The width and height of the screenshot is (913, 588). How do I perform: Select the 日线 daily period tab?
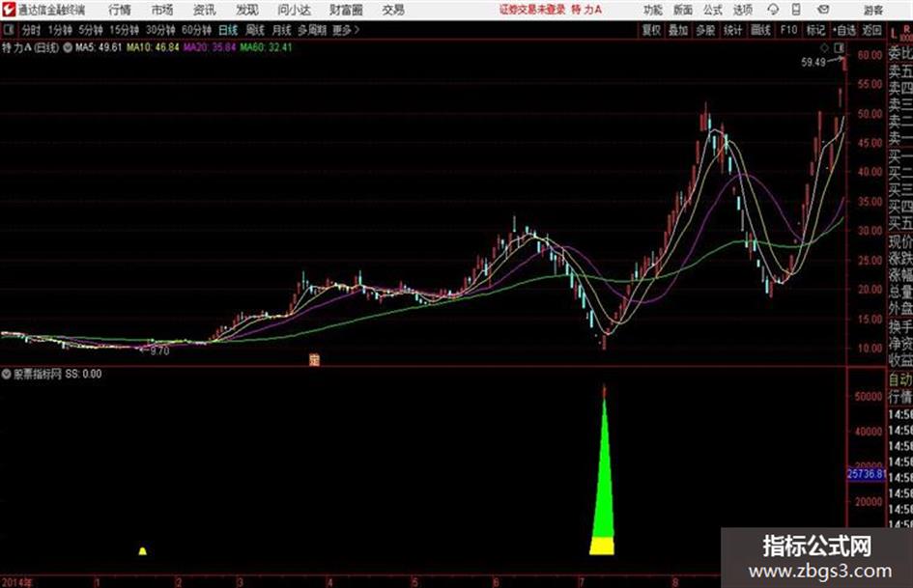click(228, 30)
